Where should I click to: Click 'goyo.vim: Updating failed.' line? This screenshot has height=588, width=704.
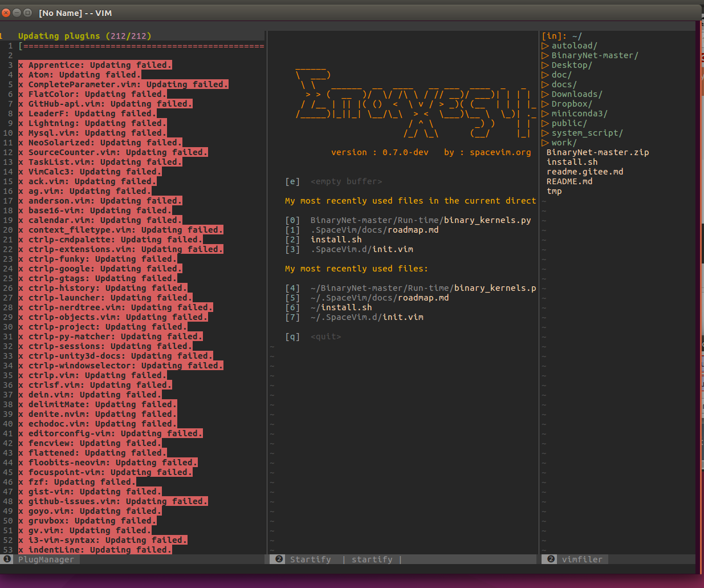pyautogui.click(x=89, y=511)
